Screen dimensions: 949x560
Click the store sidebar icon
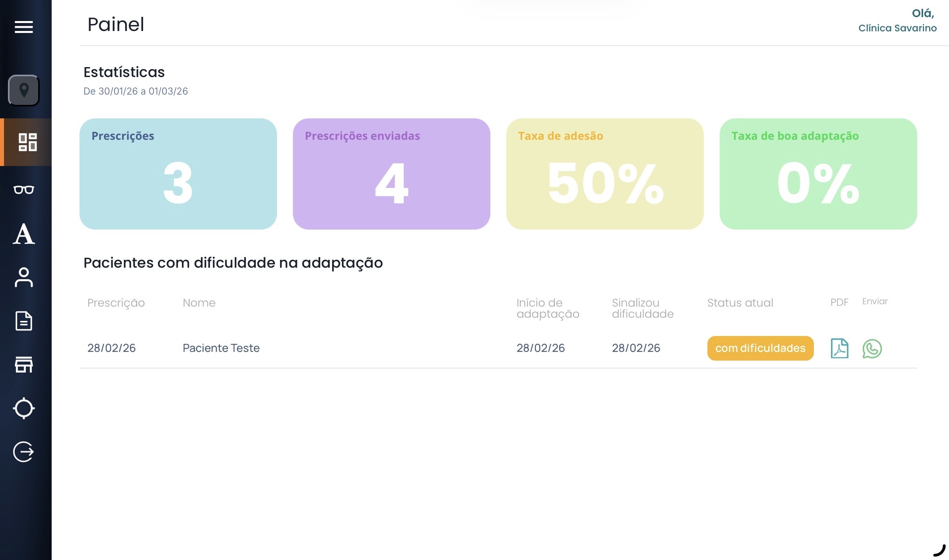click(x=24, y=365)
